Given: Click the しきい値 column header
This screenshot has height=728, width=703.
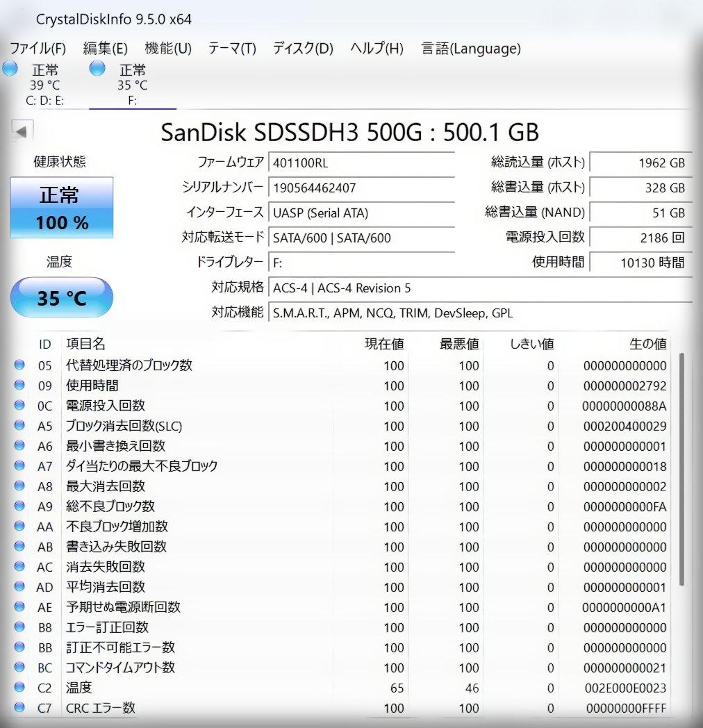Looking at the screenshot, I should click(x=532, y=344).
